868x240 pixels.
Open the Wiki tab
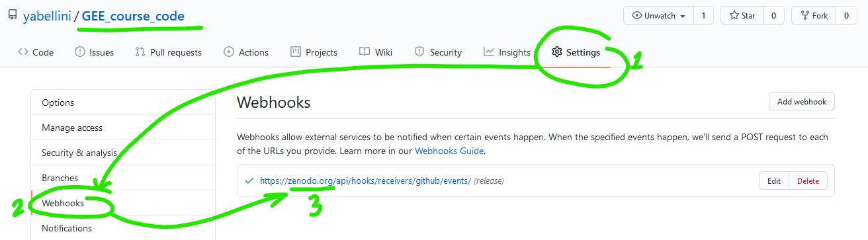376,52
